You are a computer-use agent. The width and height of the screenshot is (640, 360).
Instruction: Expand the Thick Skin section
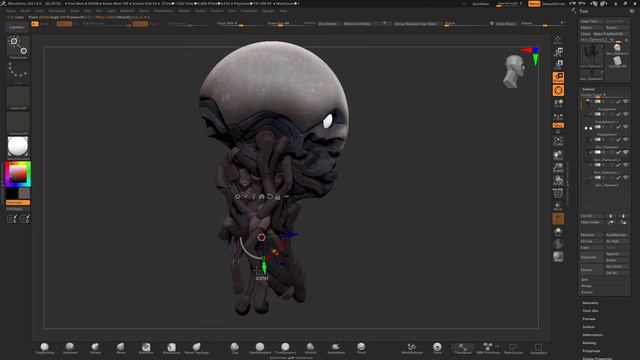click(590, 311)
